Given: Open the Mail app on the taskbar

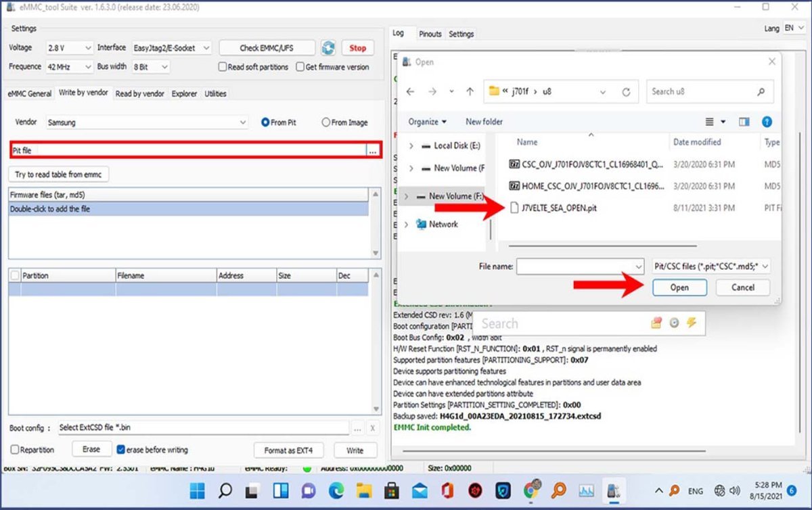Looking at the screenshot, I should pyautogui.click(x=420, y=490).
